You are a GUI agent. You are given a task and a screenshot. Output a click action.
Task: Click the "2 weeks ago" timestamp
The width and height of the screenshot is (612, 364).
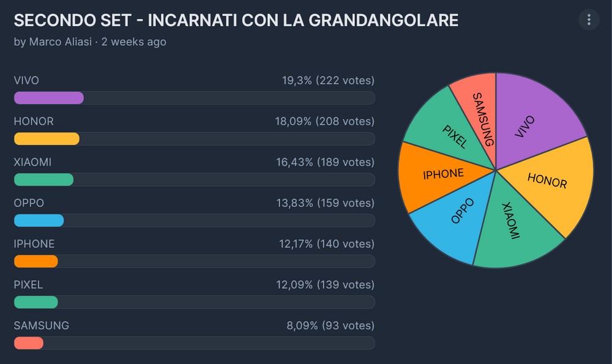point(133,42)
